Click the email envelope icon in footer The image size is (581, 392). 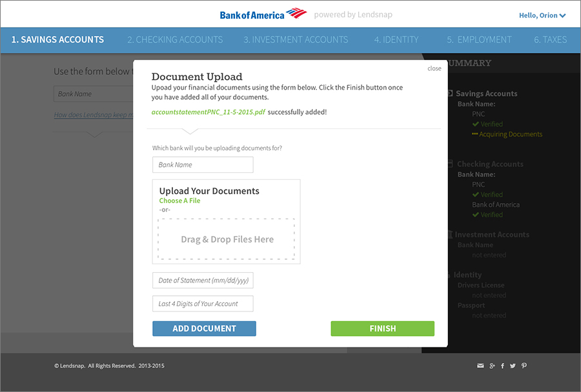pos(480,366)
